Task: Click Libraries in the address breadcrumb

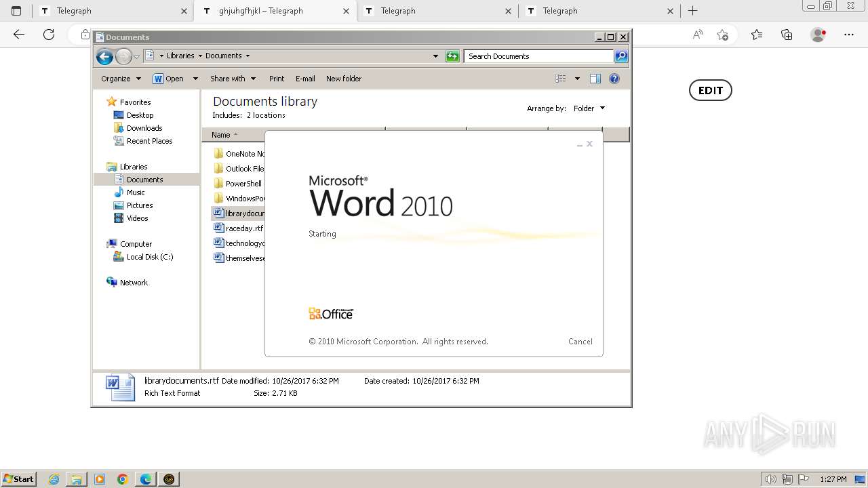Action: click(180, 56)
